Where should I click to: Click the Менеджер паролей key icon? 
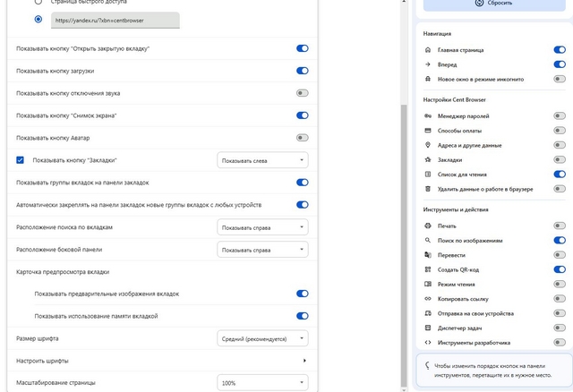click(x=429, y=116)
